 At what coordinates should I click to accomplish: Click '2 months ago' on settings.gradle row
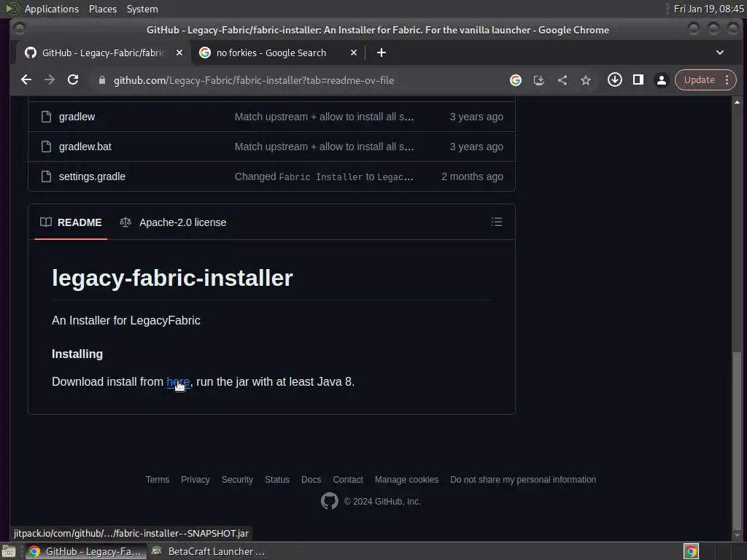472,176
